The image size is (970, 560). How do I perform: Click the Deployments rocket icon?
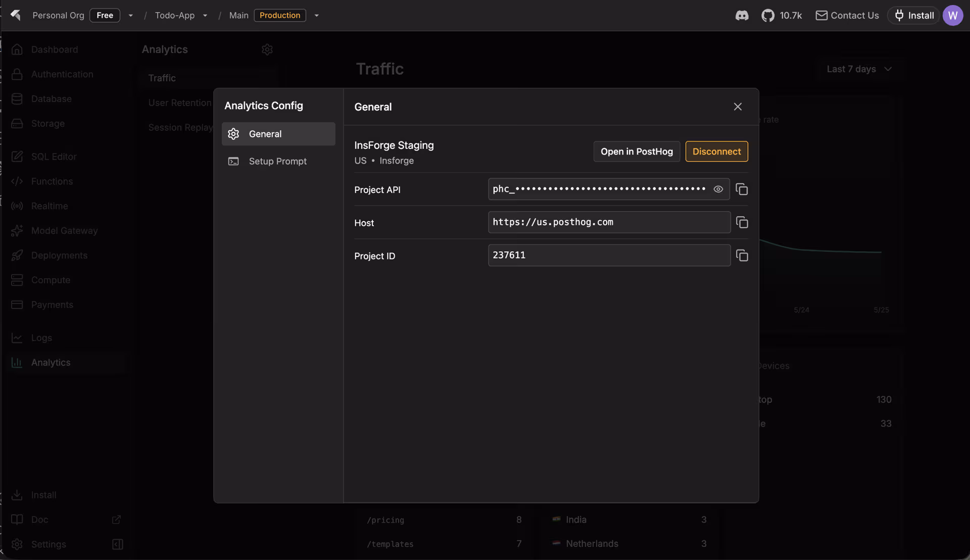click(17, 256)
